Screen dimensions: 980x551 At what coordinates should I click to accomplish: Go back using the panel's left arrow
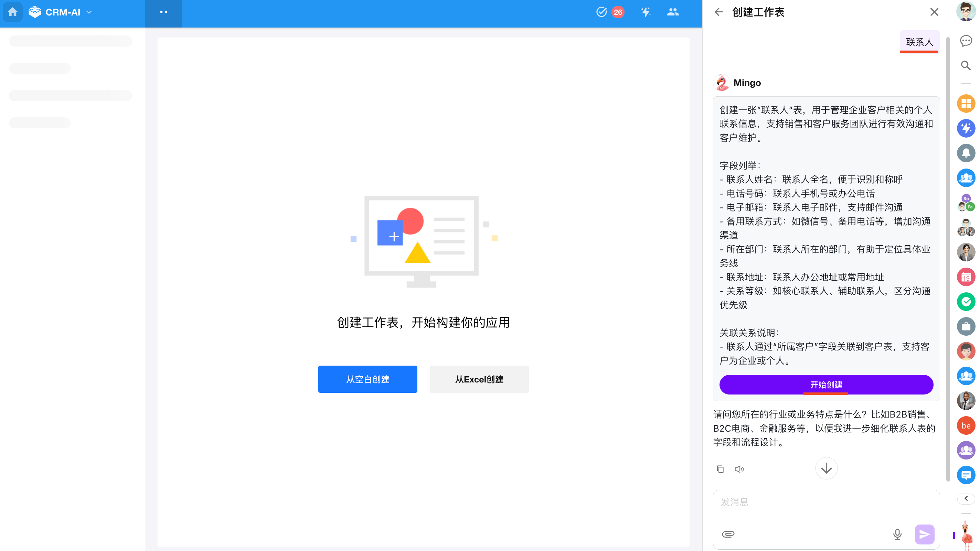718,12
